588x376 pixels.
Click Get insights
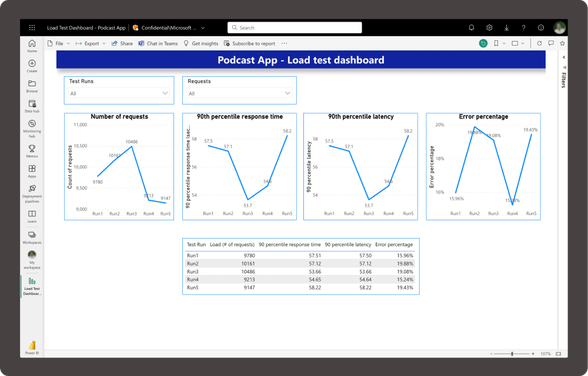click(x=201, y=43)
